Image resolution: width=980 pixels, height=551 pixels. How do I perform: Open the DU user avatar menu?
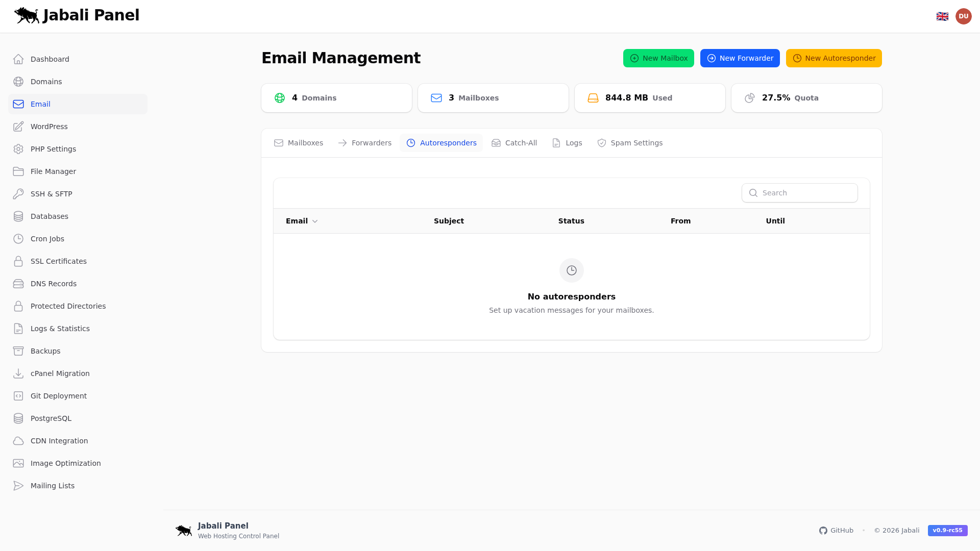click(964, 16)
